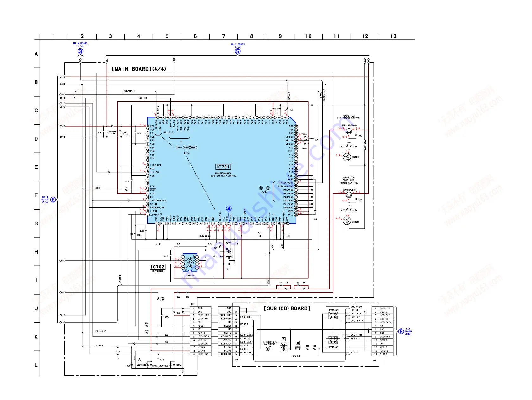The image size is (532, 400).
Task: Click row letter A on left ruler
Action: coord(36,54)
